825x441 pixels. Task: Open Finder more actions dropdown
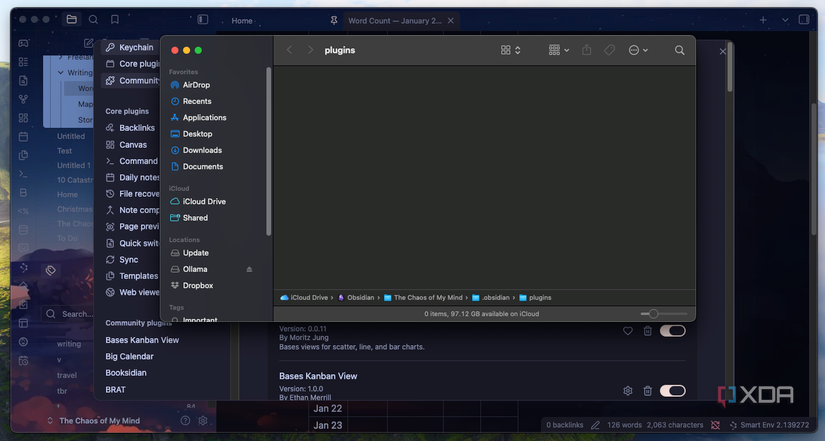point(638,50)
